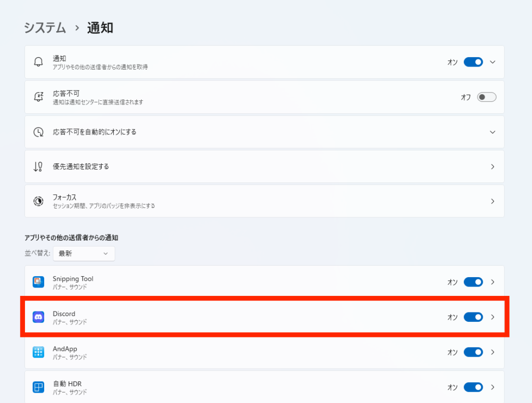Click the Discord app icon
Screen dimensions: 532x403
point(38,317)
